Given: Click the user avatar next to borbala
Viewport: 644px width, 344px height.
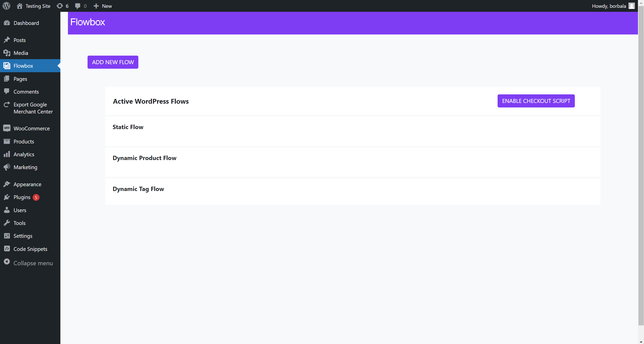Looking at the screenshot, I should (x=631, y=6).
